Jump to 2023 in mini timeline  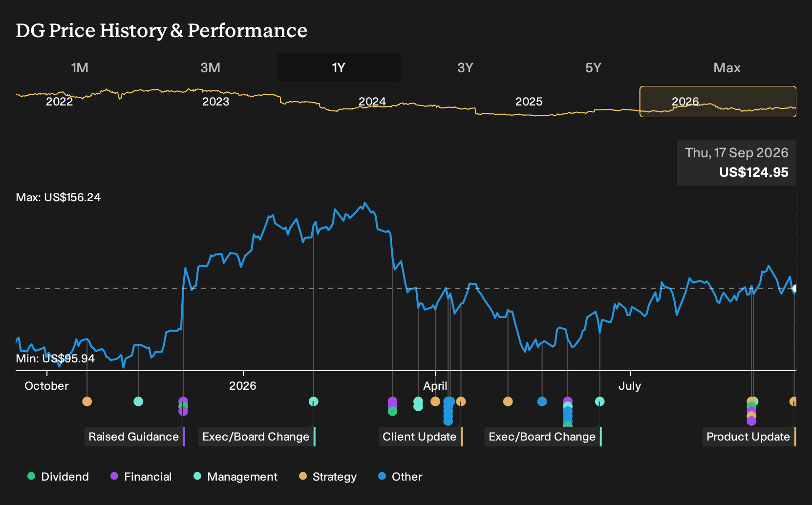pos(215,102)
